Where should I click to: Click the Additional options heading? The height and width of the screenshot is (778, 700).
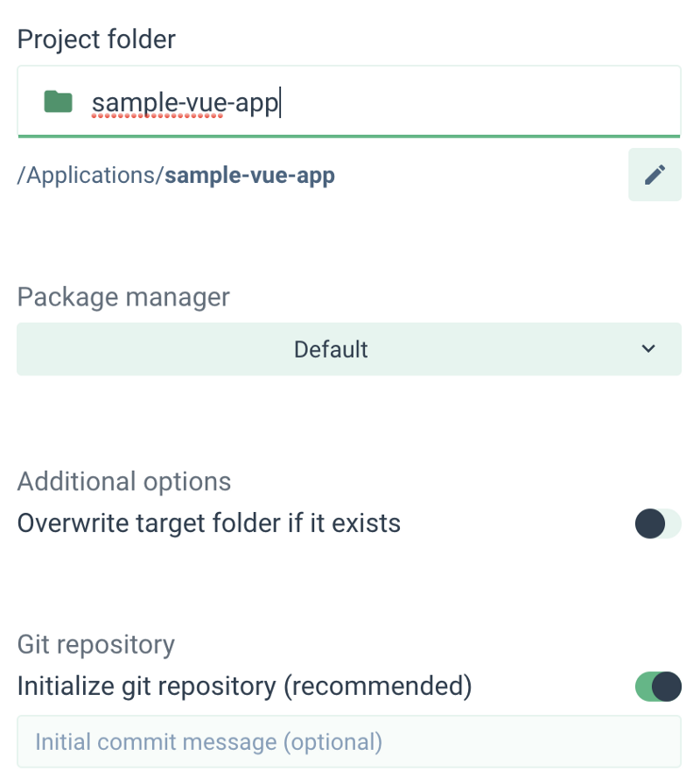(x=124, y=481)
